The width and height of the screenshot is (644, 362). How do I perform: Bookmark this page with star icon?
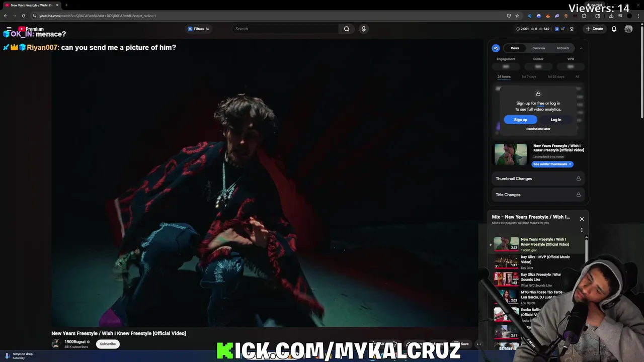point(517,16)
